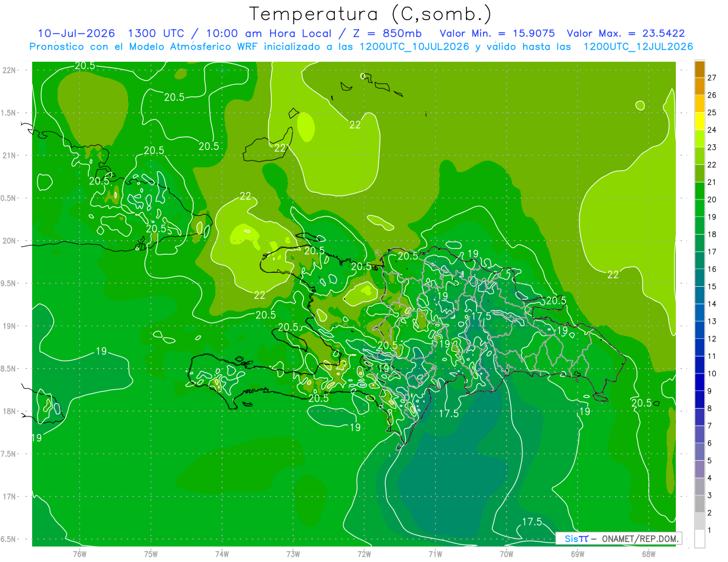728x562 pixels.
Task: Click the number 23 in the color legend
Action: coord(712,147)
